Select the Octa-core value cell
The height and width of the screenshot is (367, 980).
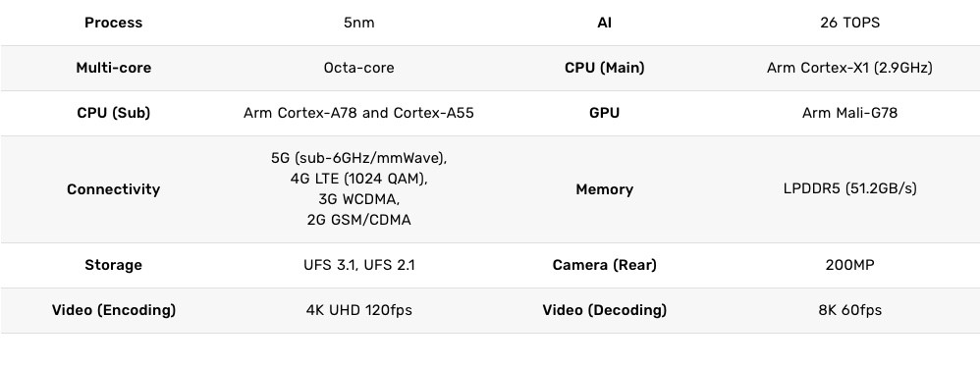point(358,68)
